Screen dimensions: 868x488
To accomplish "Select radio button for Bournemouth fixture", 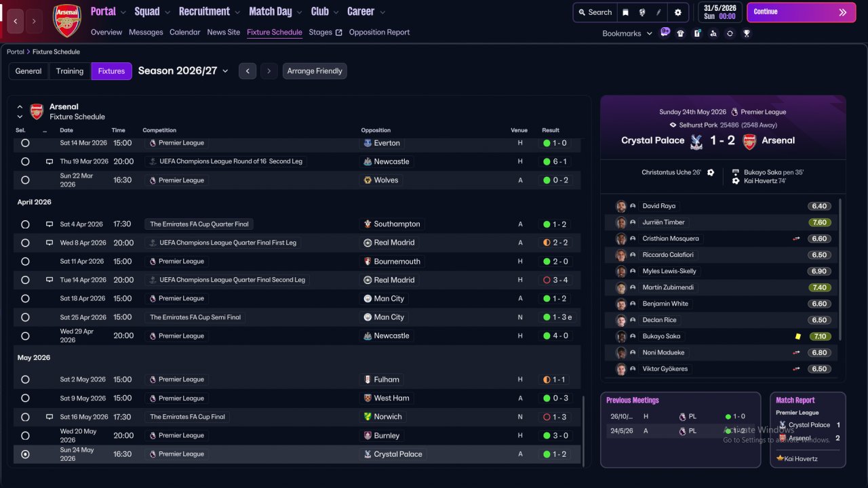I will 25,262.
